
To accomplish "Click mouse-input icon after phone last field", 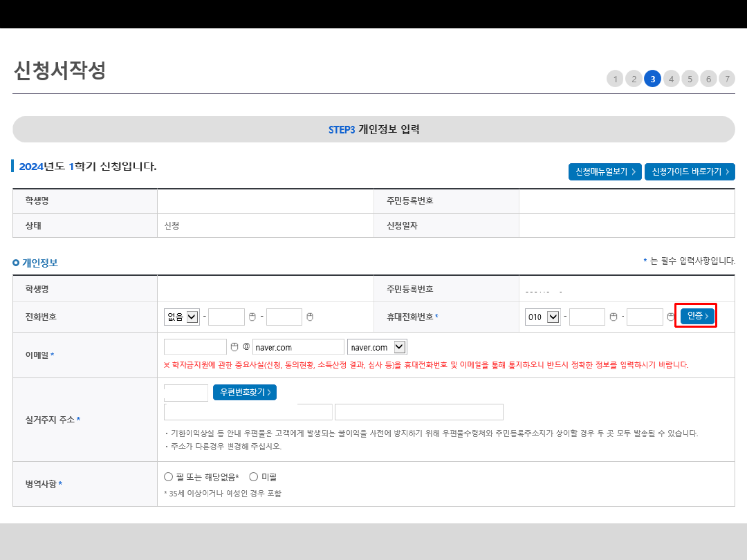I will coord(310,317).
